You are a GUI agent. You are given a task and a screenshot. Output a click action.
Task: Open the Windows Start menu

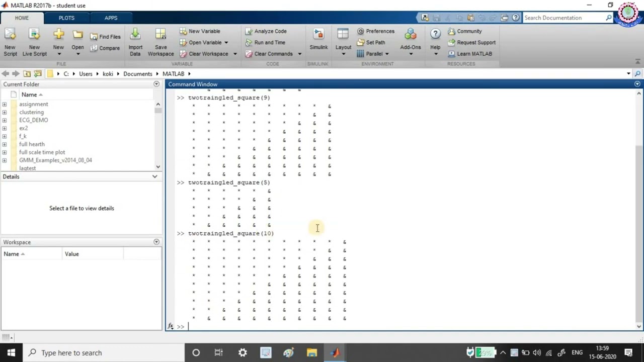point(11,352)
